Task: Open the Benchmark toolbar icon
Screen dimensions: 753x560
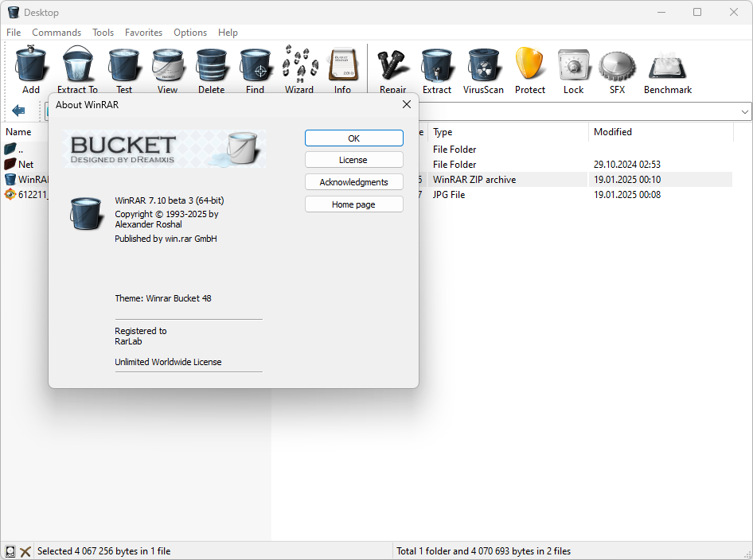Action: coord(668,65)
